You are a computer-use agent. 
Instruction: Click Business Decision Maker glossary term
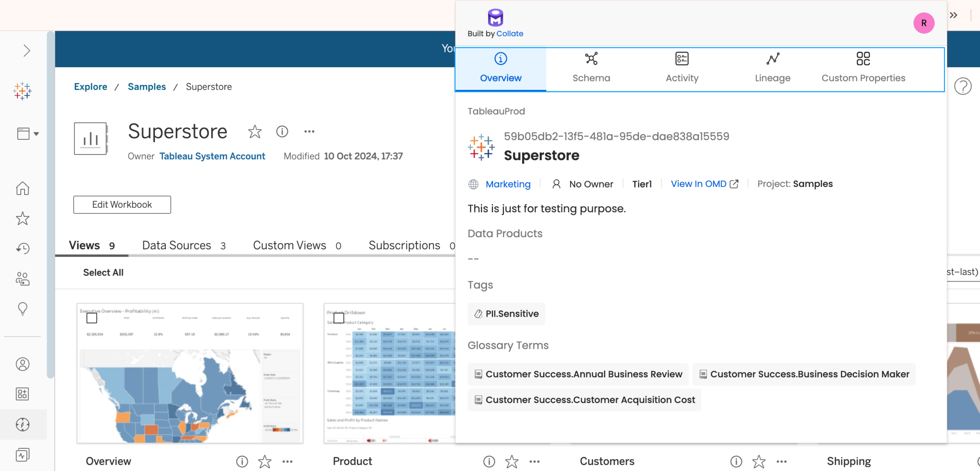coord(804,374)
